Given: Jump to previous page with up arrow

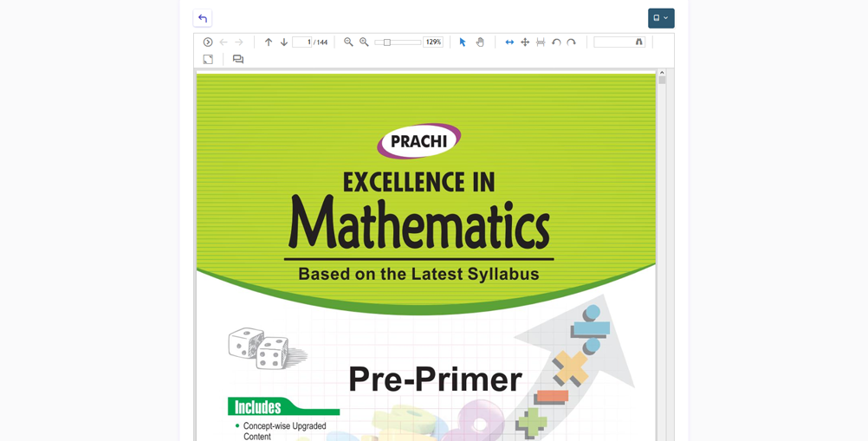Looking at the screenshot, I should click(x=269, y=42).
